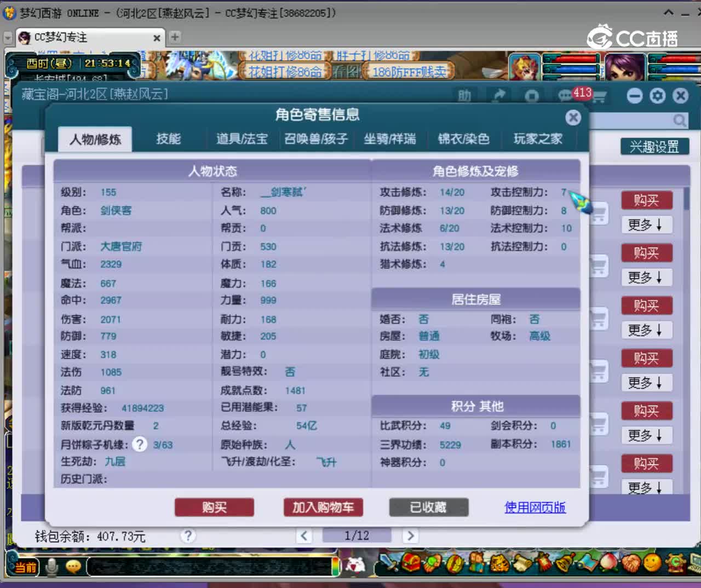Click the game clock showing 21:53:14
701x588 pixels.
coord(107,63)
